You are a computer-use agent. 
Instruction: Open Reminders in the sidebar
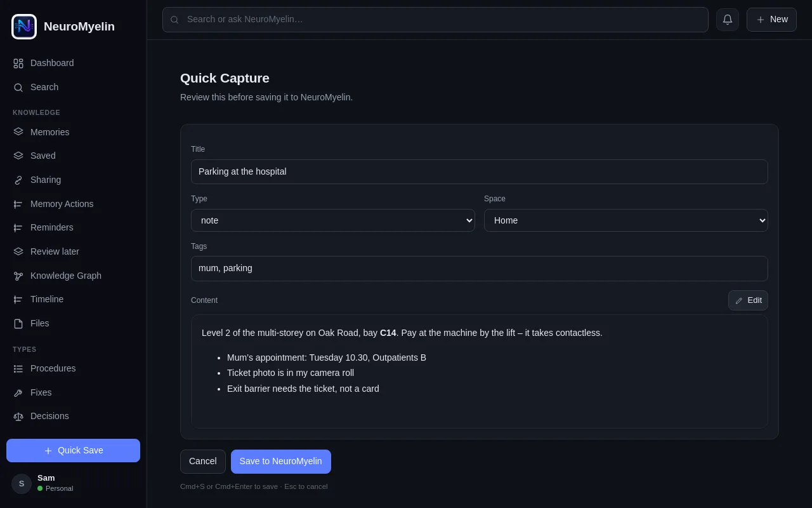[73, 227]
